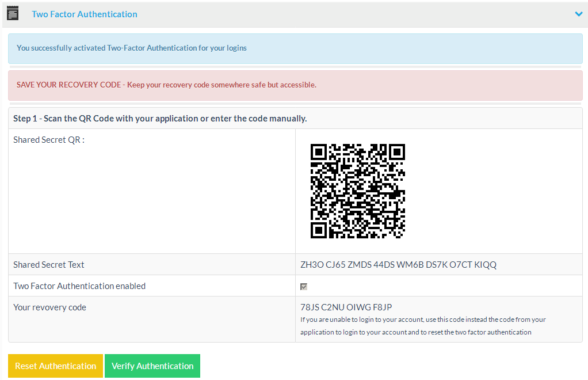Screen dimensions: 588x380
Task: Click the Shared Secret QR label
Action: [x=49, y=140]
